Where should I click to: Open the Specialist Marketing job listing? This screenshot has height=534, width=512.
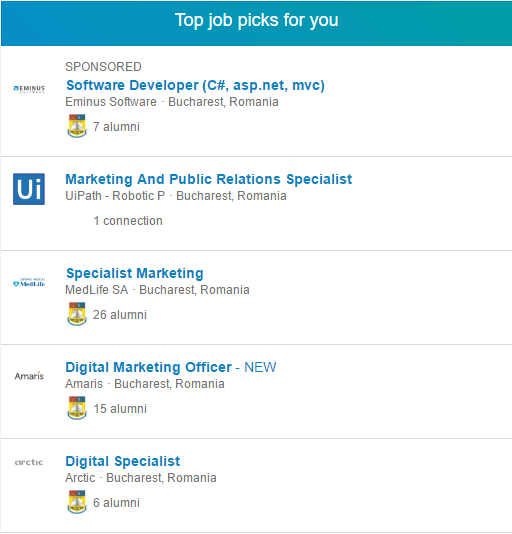pos(135,273)
